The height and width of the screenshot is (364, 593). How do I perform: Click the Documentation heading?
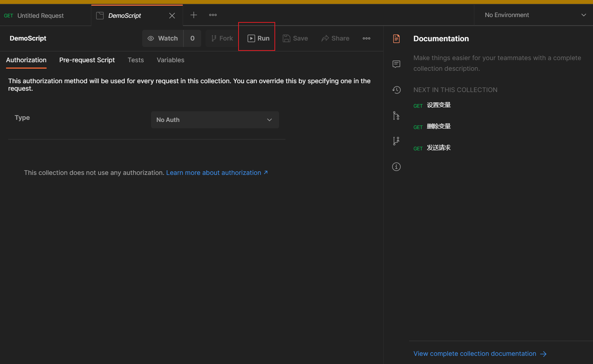441,39
